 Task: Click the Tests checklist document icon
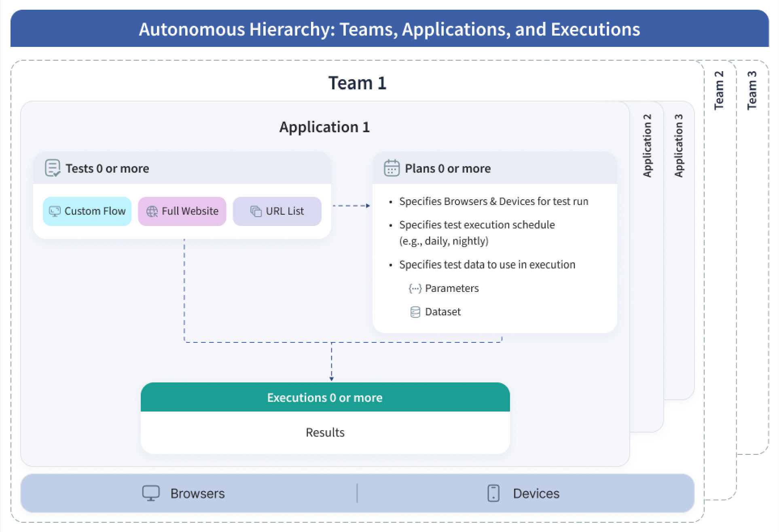pos(53,168)
